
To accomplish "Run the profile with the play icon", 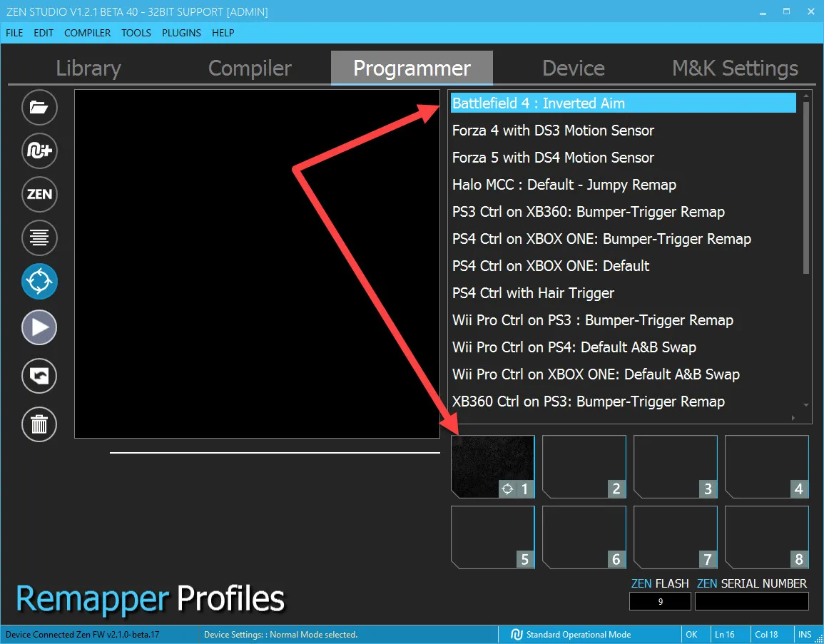I will click(39, 327).
